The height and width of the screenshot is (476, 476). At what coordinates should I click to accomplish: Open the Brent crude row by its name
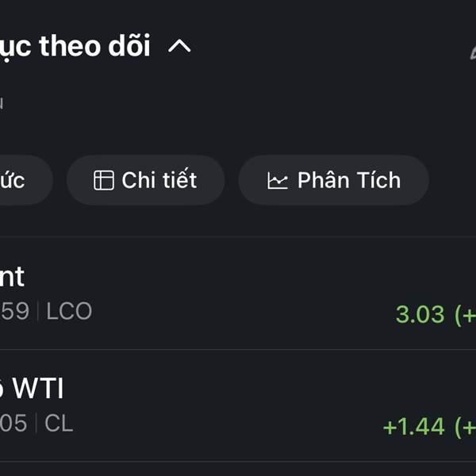click(x=12, y=277)
